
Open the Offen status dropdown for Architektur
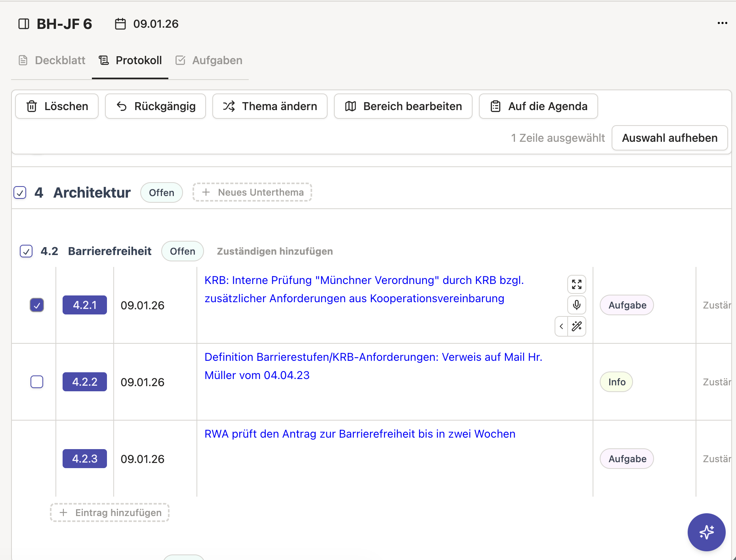click(162, 192)
